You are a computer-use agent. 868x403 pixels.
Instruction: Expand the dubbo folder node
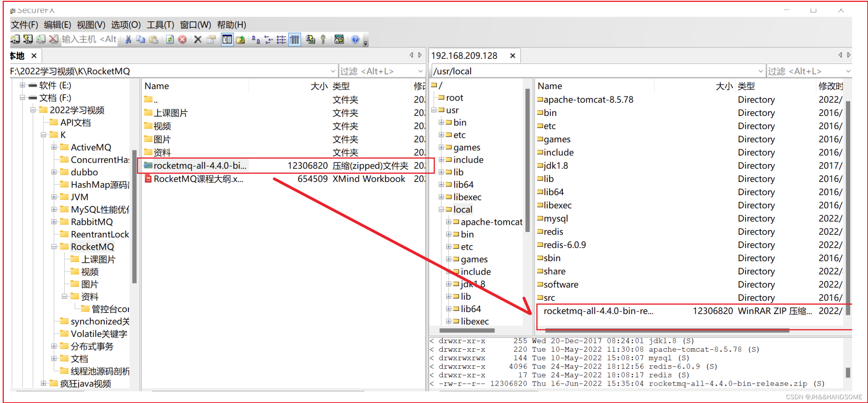[54, 172]
